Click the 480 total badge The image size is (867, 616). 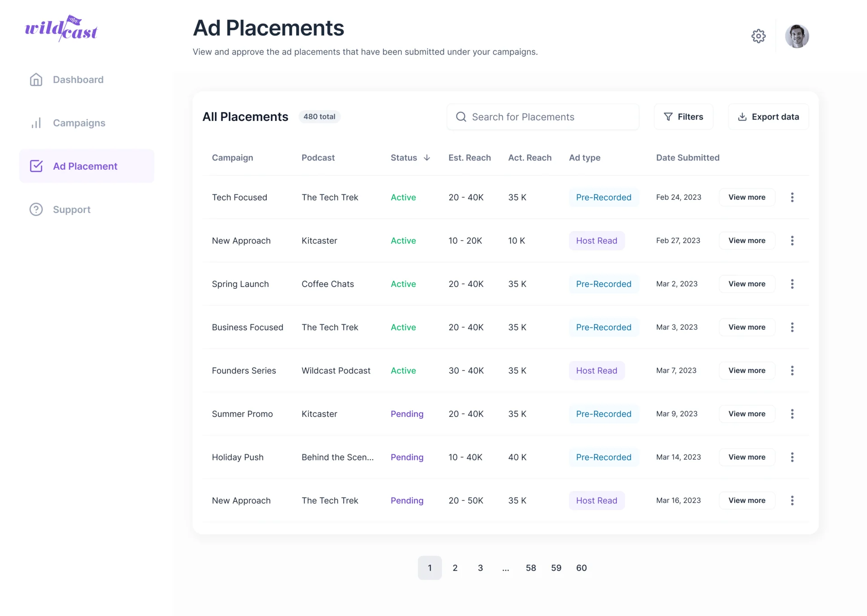pos(319,116)
